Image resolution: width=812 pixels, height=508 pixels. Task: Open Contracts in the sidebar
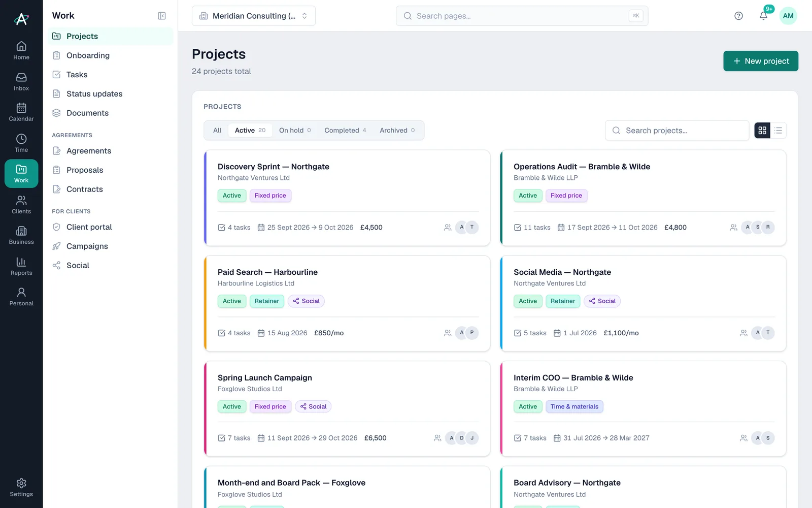pos(111,189)
